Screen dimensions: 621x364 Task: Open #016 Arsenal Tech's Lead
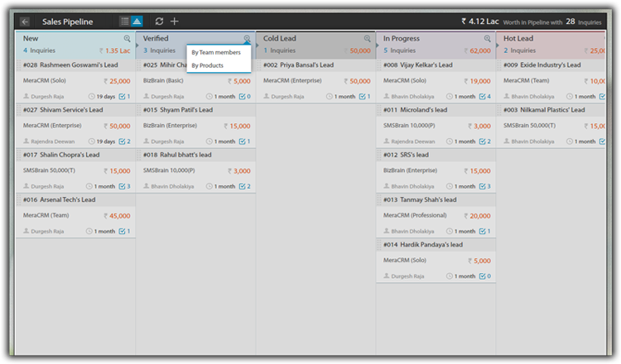pos(60,199)
